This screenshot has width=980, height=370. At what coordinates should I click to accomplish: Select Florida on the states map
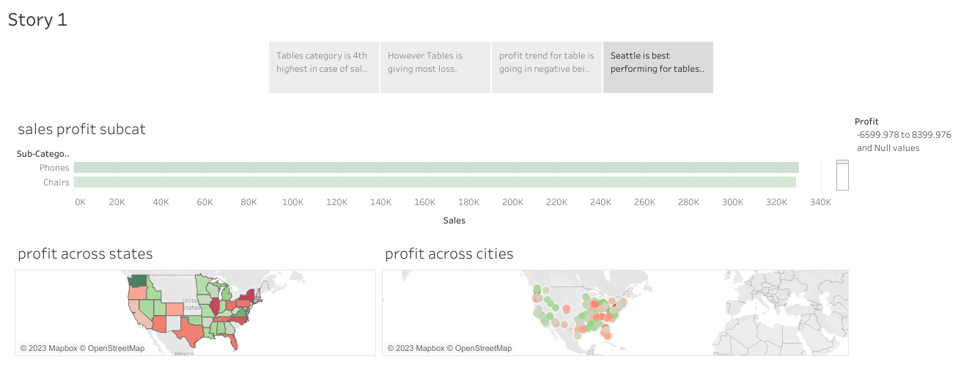(x=233, y=343)
